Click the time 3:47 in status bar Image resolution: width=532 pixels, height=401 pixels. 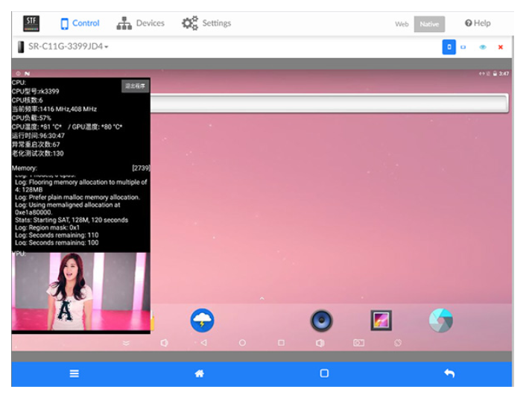pyautogui.click(x=504, y=74)
